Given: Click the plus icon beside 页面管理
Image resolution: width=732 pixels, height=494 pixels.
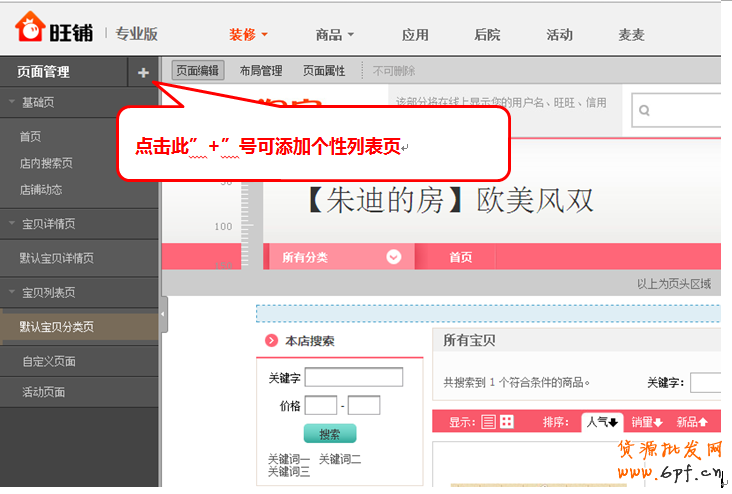Looking at the screenshot, I should (x=144, y=72).
